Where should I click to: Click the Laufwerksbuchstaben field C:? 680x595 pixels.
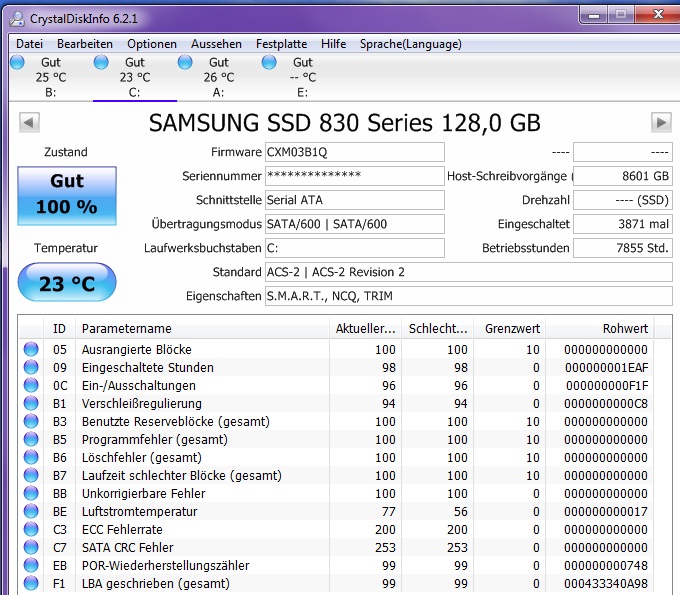355,248
